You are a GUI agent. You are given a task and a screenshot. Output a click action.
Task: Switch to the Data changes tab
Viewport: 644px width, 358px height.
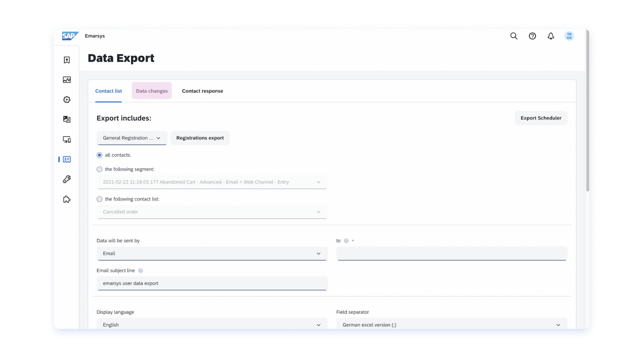pos(152,91)
